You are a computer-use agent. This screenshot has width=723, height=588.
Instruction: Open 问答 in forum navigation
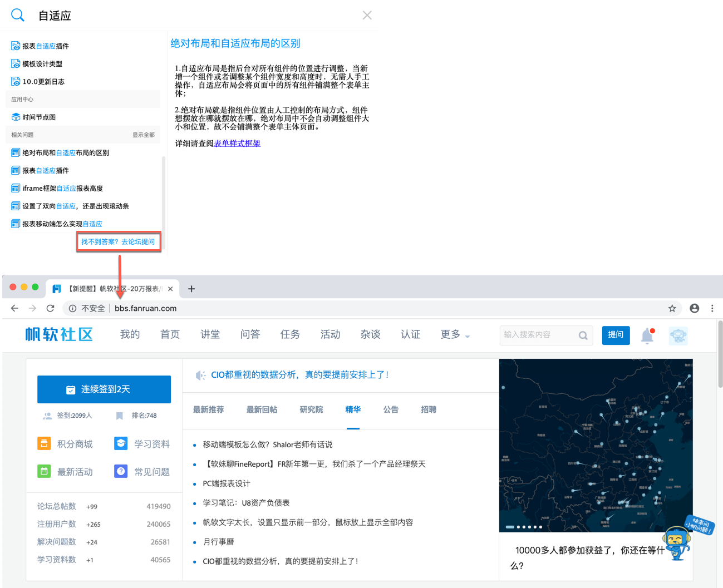pos(250,334)
